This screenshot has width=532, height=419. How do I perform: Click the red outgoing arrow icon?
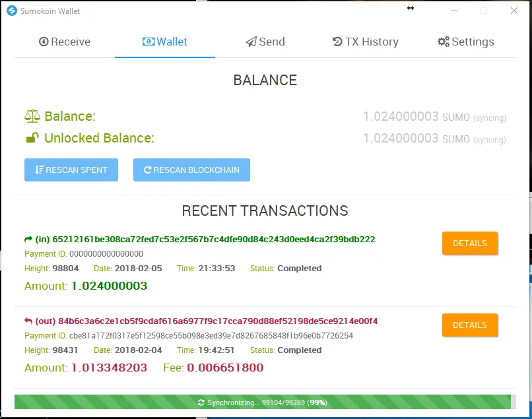28,321
